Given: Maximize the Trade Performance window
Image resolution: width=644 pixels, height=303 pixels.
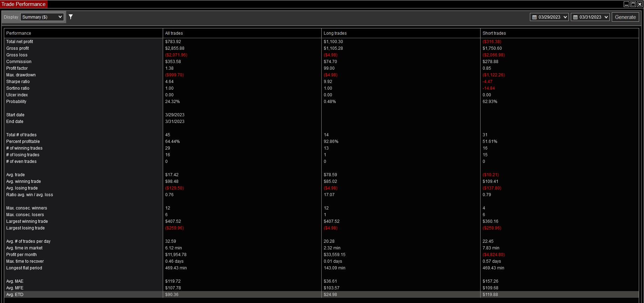Looking at the screenshot, I should (633, 4).
